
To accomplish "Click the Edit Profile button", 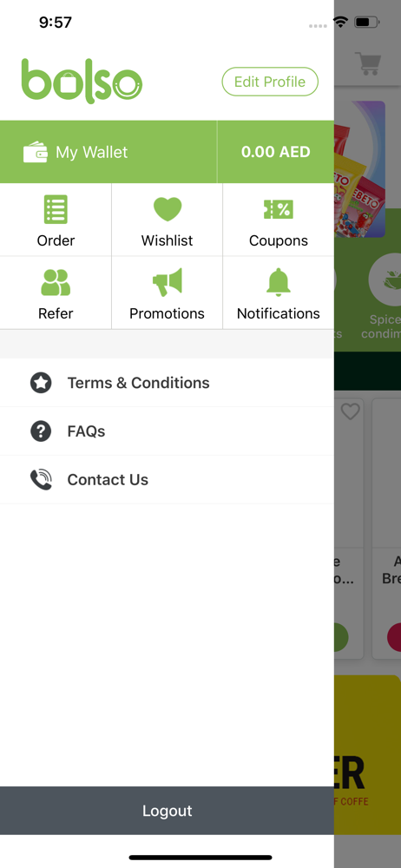I will click(x=270, y=82).
